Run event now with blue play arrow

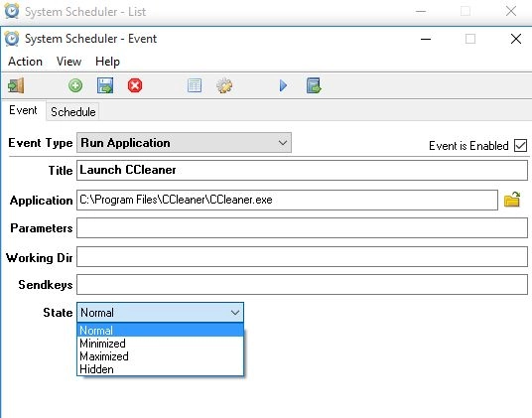pos(283,85)
